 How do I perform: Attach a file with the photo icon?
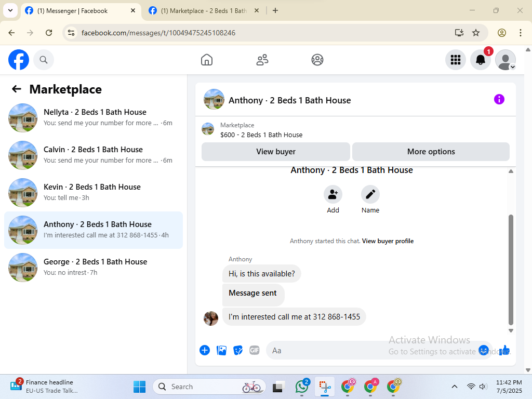tap(221, 350)
